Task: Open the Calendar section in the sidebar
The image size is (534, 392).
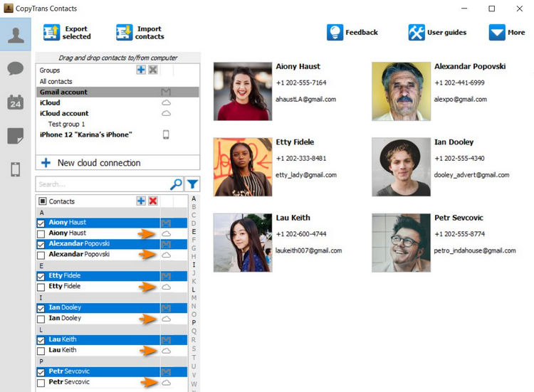Action: (16, 102)
